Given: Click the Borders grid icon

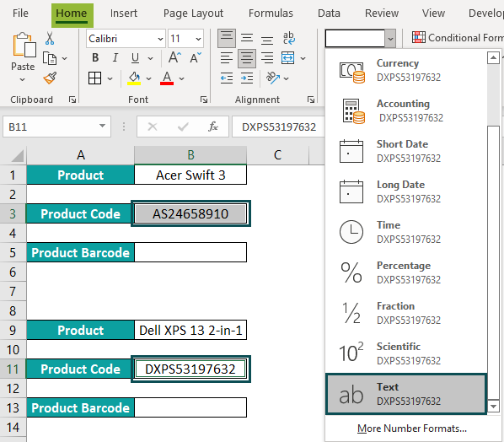Looking at the screenshot, I should pos(95,78).
